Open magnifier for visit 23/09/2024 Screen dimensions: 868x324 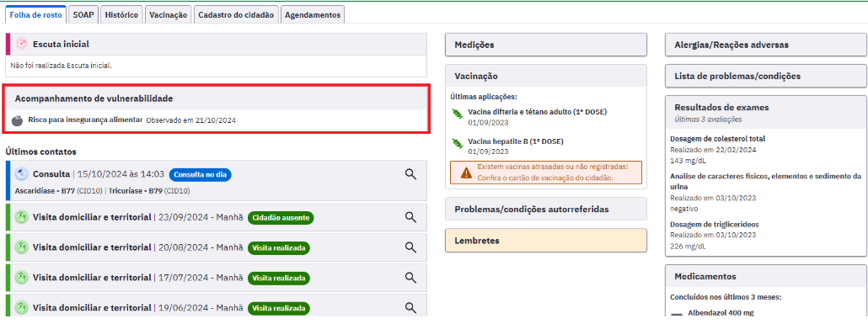(x=410, y=217)
